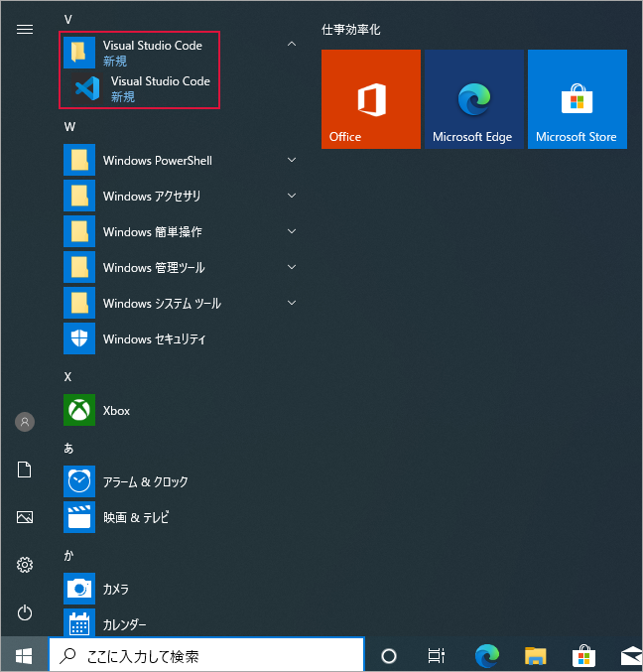Click the letter V section header
This screenshot has height=672, width=643.
[68, 20]
